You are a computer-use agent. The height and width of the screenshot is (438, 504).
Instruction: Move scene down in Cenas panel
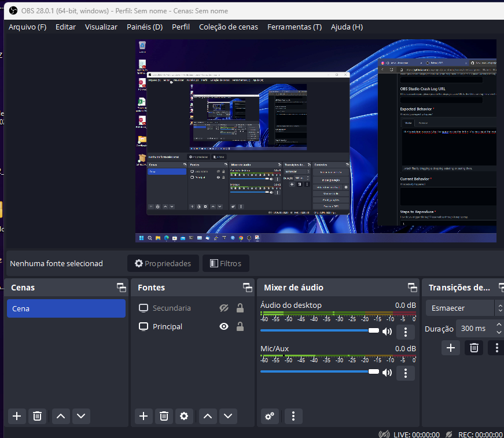(81, 416)
